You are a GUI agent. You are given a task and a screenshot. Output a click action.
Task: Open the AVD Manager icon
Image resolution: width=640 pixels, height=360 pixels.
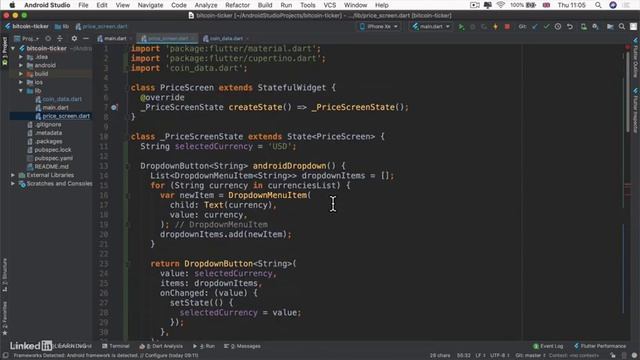(x=584, y=27)
